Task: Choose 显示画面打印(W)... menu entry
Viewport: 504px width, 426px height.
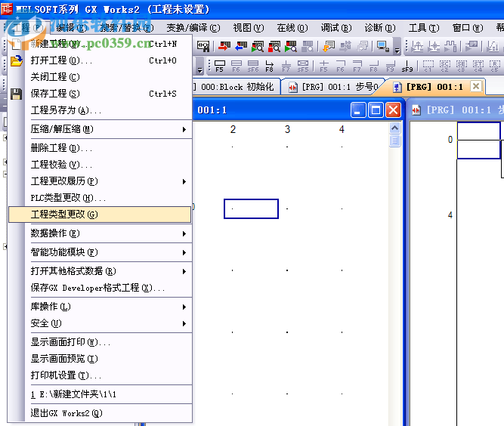Action: (100, 342)
